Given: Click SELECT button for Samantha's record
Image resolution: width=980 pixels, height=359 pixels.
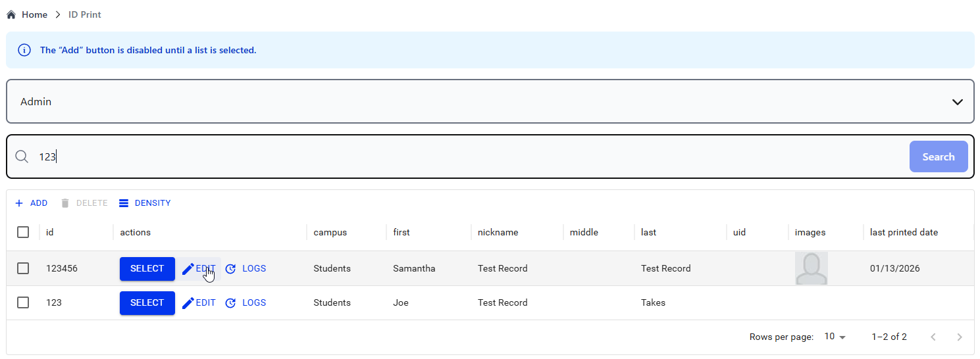Looking at the screenshot, I should pos(147,269).
